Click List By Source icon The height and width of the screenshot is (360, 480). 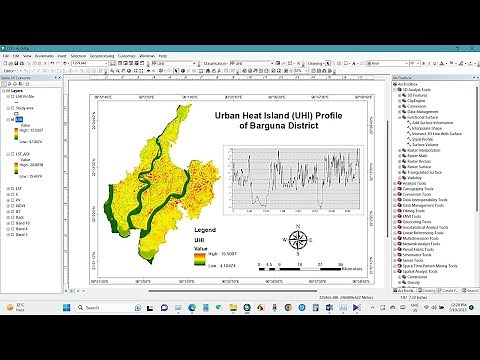click(x=10, y=84)
